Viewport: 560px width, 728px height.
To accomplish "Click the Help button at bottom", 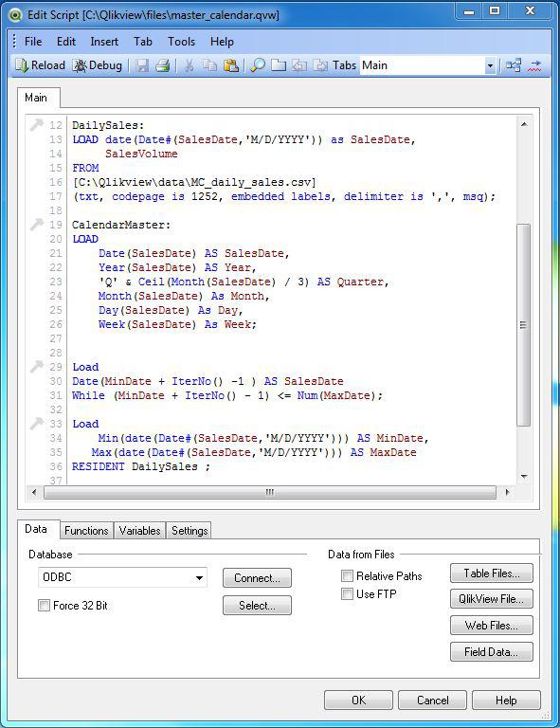I will coord(506,701).
